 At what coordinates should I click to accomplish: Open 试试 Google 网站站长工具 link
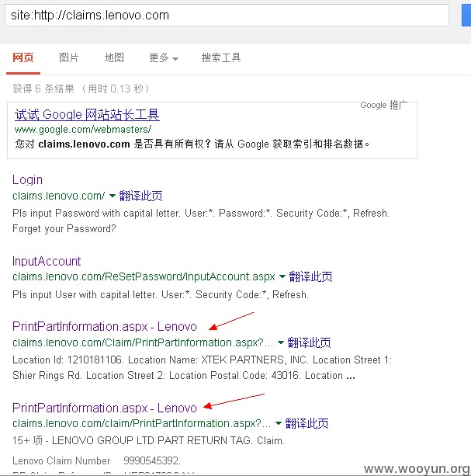[x=87, y=115]
